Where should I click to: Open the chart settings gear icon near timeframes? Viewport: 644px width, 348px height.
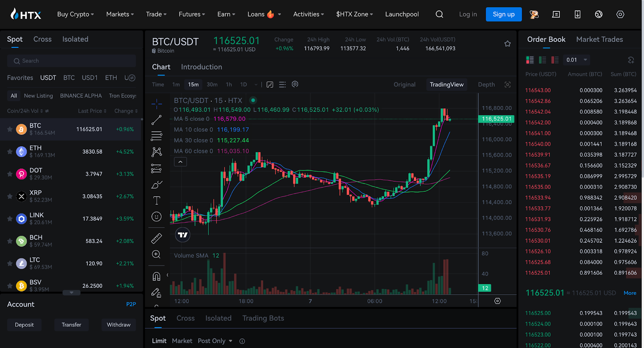pos(295,84)
